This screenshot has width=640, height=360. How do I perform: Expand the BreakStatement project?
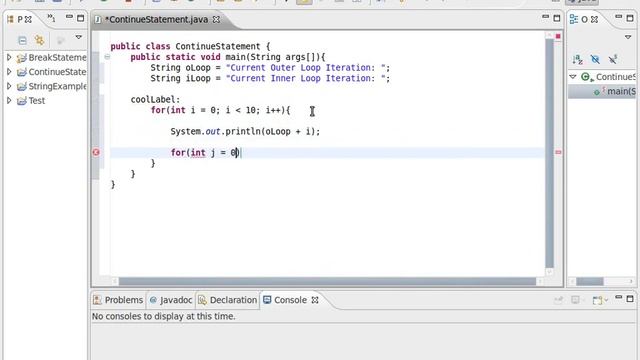click(x=9, y=58)
